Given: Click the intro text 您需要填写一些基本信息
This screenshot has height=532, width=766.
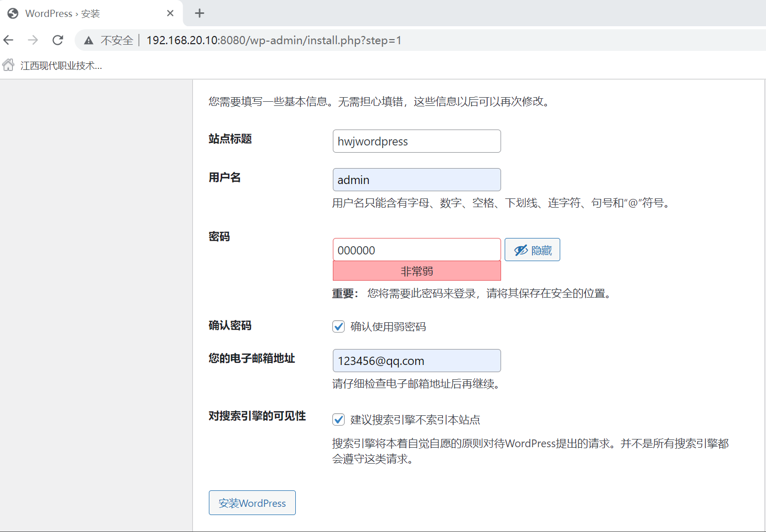Looking at the screenshot, I should pyautogui.click(x=380, y=102).
